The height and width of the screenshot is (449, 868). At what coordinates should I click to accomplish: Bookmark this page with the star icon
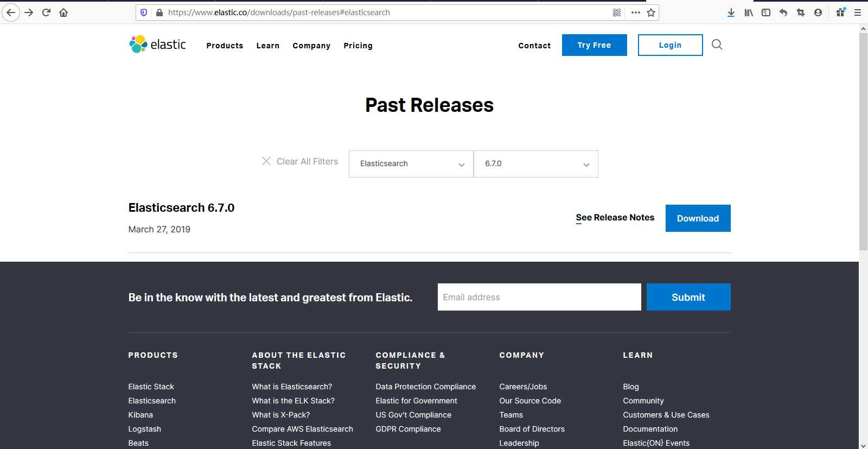tap(651, 12)
